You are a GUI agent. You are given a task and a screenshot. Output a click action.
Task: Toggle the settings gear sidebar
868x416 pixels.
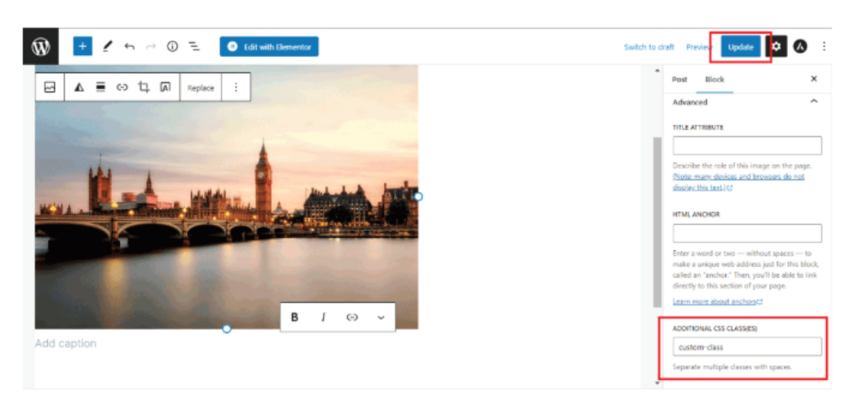(x=776, y=47)
